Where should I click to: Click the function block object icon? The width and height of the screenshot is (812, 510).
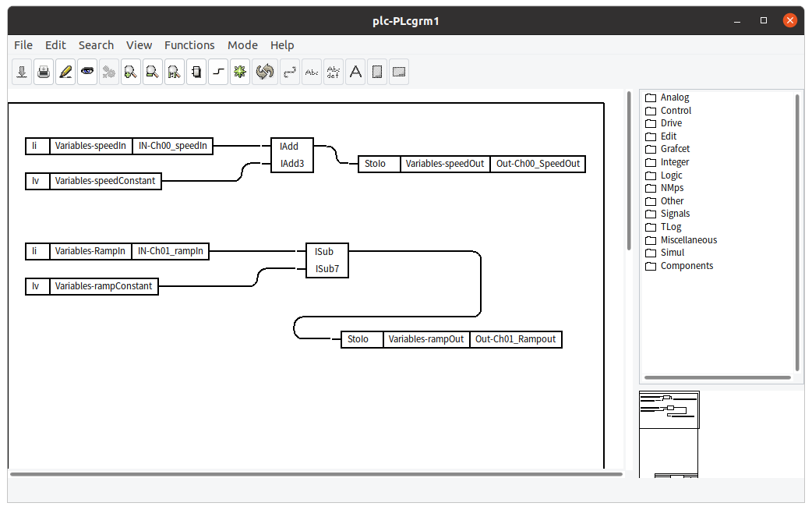pyautogui.click(x=196, y=73)
